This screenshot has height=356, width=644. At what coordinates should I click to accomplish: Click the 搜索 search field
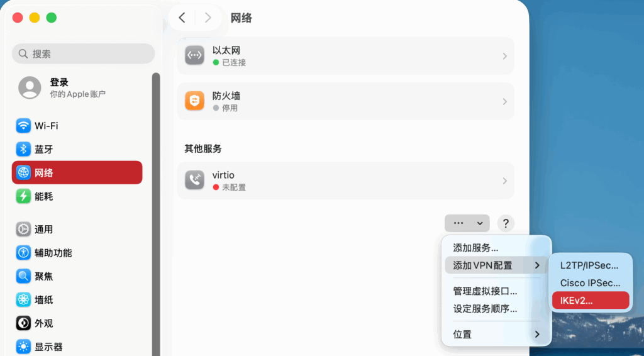pyautogui.click(x=83, y=53)
